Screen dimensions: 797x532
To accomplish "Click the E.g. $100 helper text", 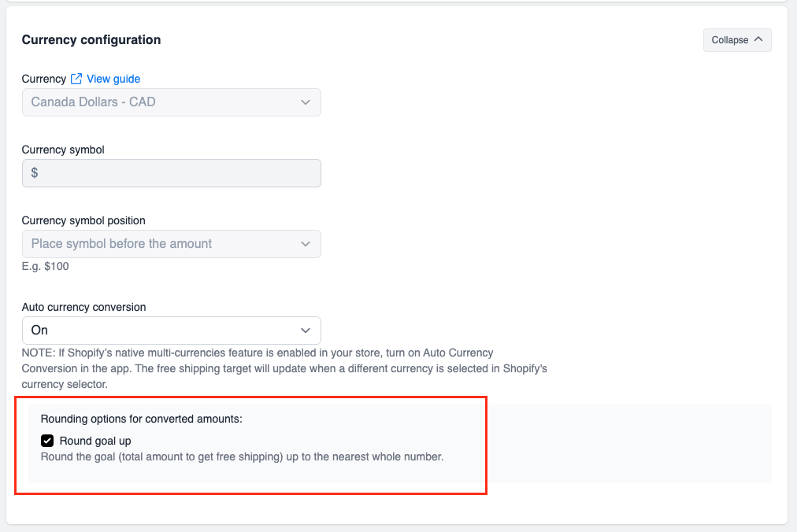I will 45,266.
